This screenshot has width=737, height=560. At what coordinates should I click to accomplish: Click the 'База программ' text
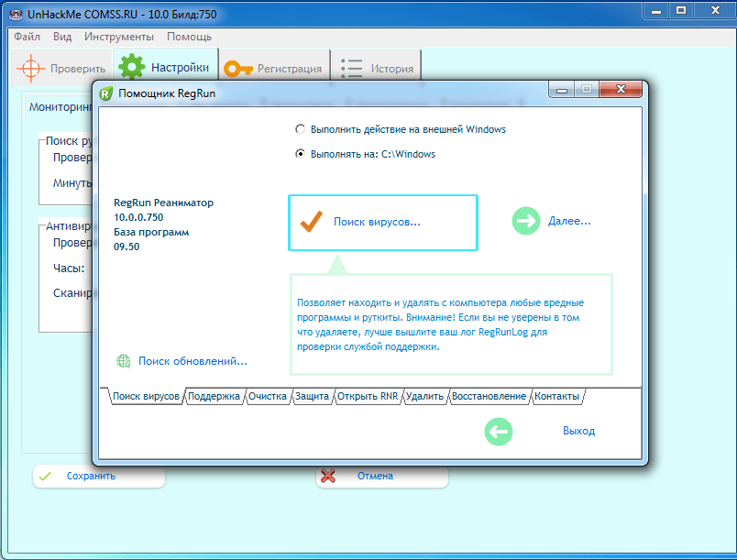point(151,232)
